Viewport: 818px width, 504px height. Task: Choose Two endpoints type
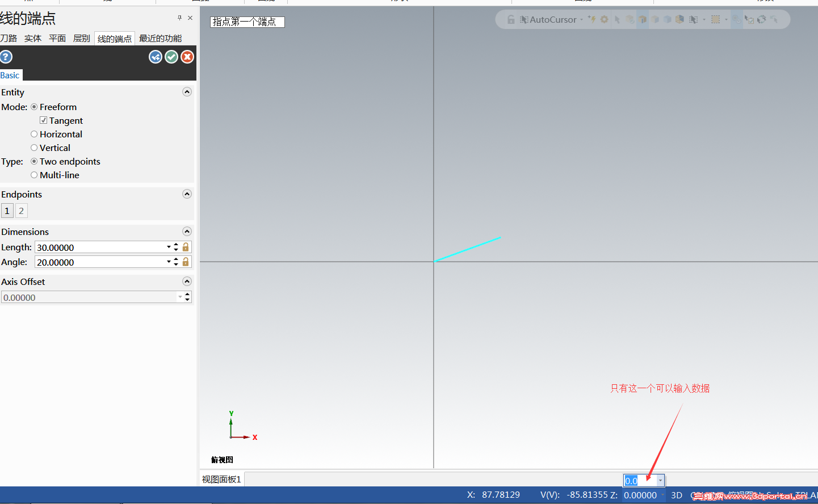point(65,161)
